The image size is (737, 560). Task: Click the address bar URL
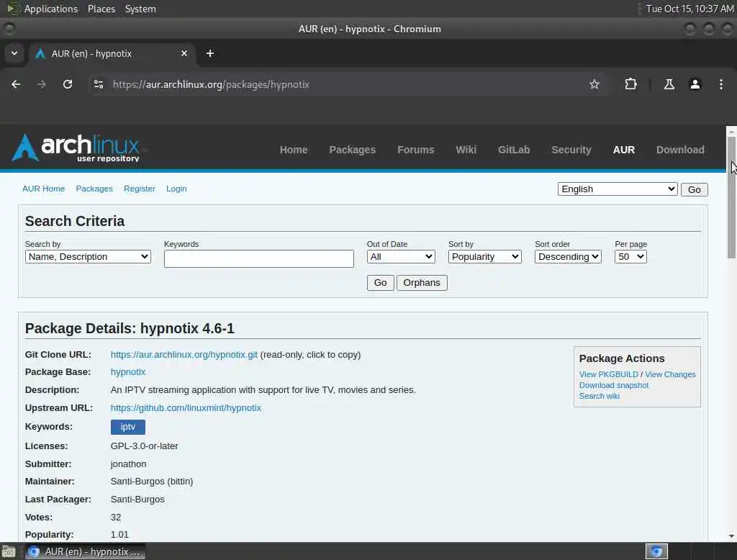click(x=211, y=84)
